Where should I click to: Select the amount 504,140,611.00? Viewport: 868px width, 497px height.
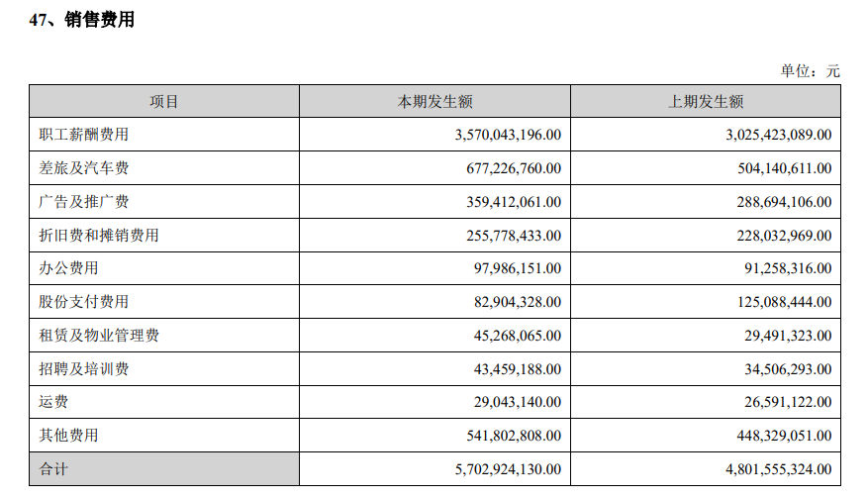772,168
